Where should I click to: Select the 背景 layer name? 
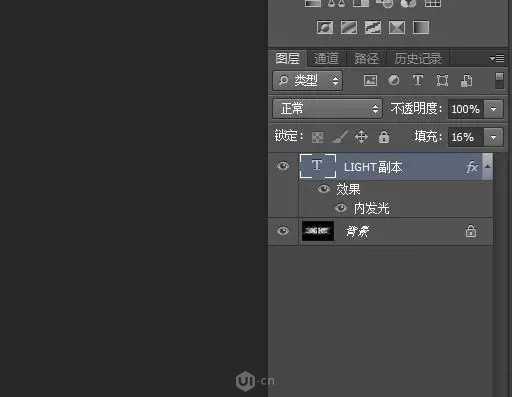(x=357, y=231)
